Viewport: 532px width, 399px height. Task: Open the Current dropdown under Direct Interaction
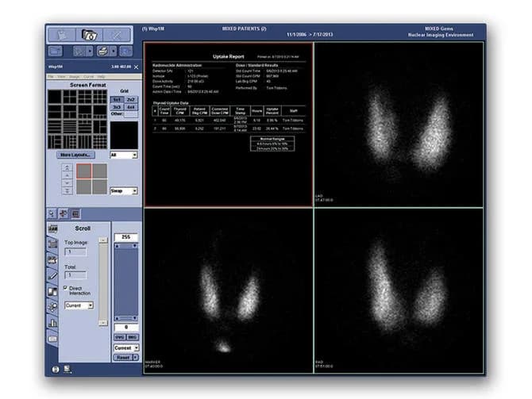click(79, 305)
